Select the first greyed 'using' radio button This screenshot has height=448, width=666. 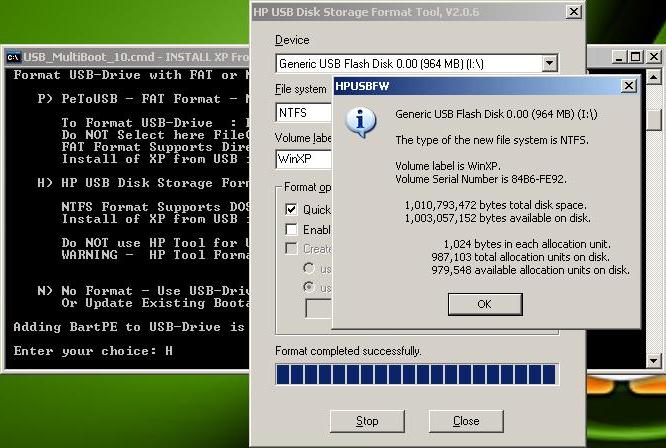(x=309, y=268)
